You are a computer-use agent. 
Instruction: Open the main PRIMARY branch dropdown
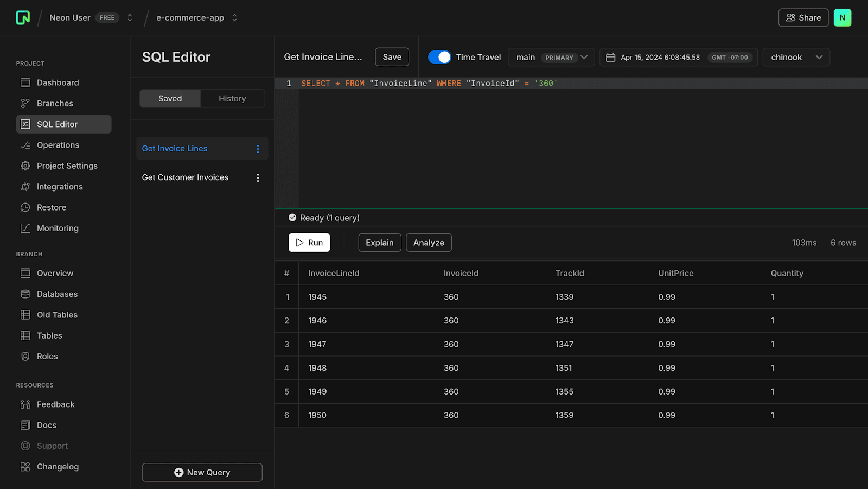coord(551,57)
